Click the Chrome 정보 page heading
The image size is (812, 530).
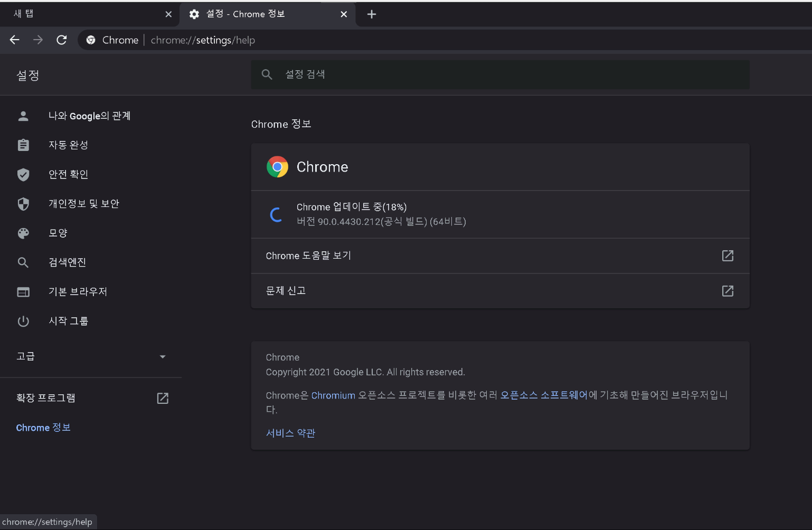pyautogui.click(x=281, y=124)
